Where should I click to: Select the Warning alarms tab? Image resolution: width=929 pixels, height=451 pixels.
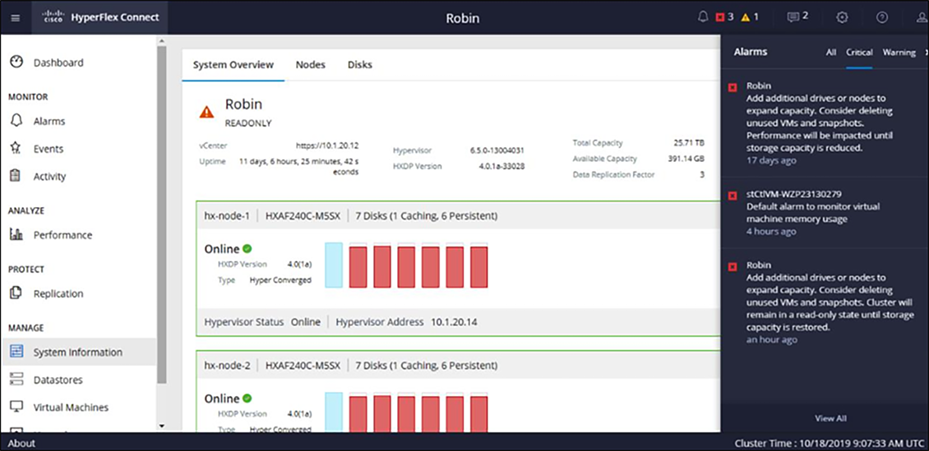[x=899, y=52]
